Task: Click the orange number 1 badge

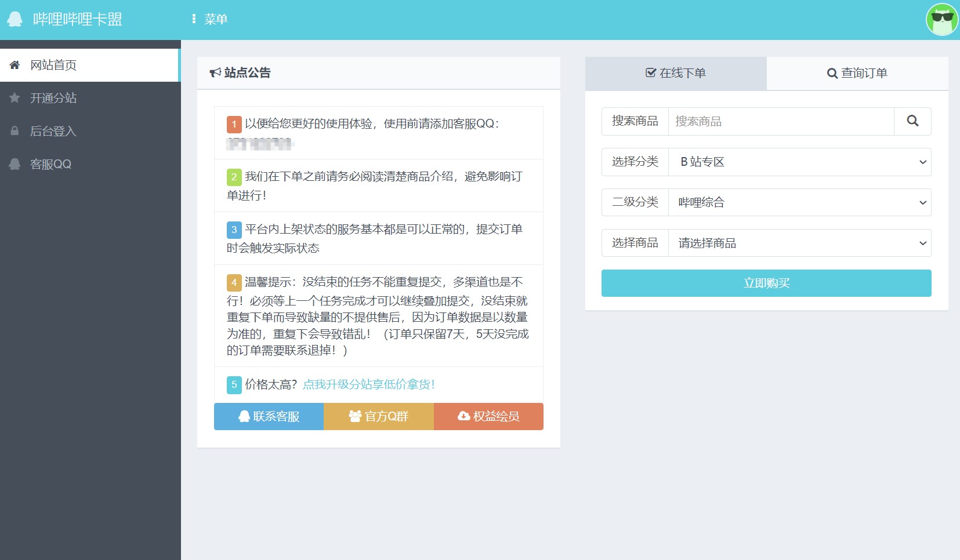Action: (234, 124)
